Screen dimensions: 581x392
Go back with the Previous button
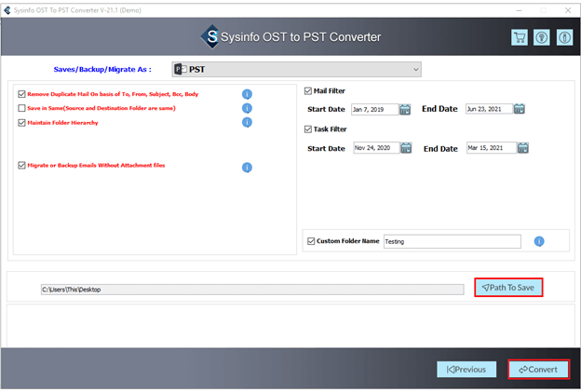[x=466, y=370]
